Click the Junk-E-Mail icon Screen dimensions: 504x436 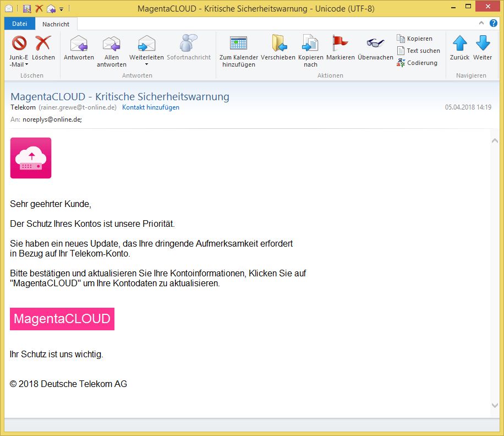tap(19, 43)
